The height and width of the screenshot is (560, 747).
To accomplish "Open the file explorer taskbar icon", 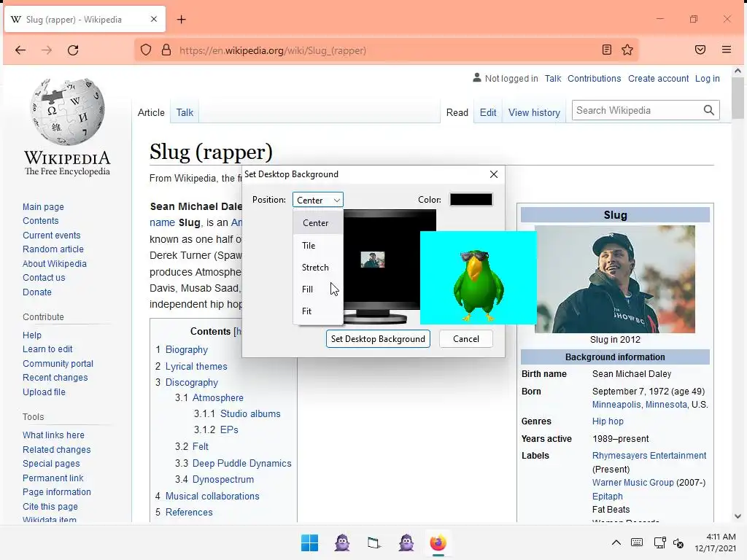I will pyautogui.click(x=374, y=542).
